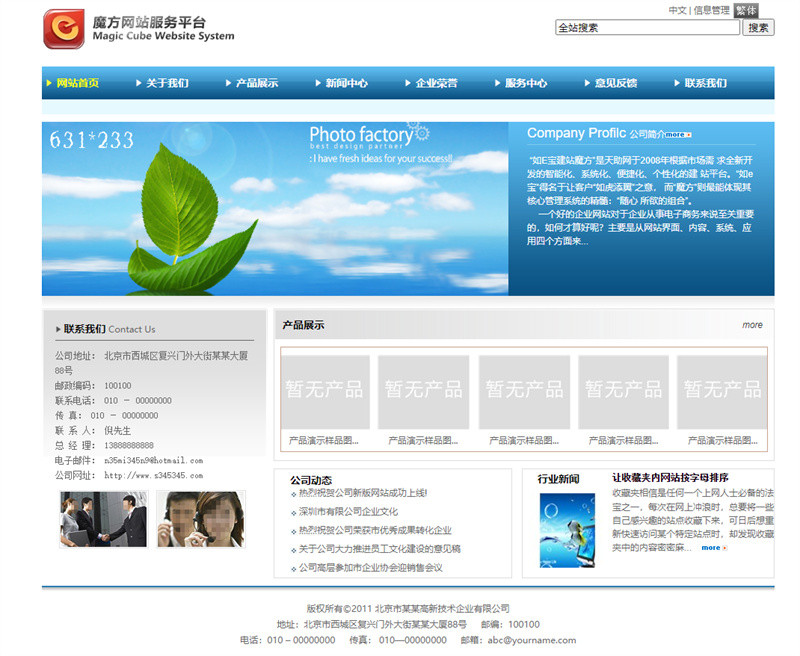Click the 行业新闻 section heading
Viewport: 800px width, 656px height.
pos(558,478)
